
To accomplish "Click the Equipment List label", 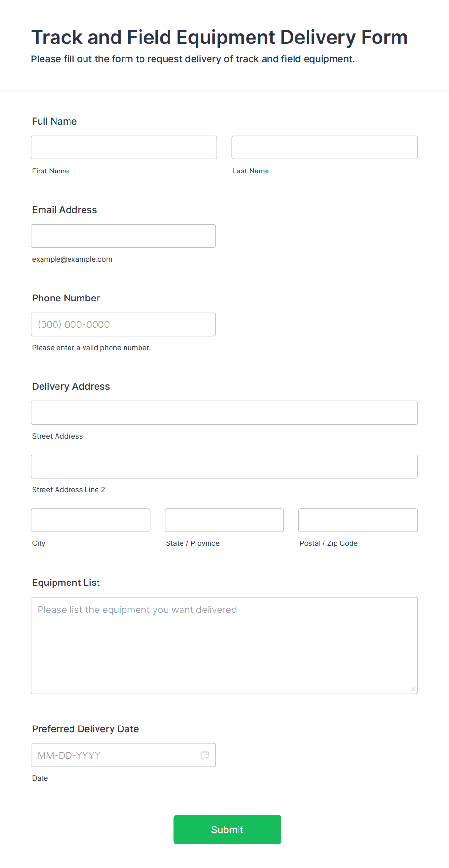I will (66, 583).
